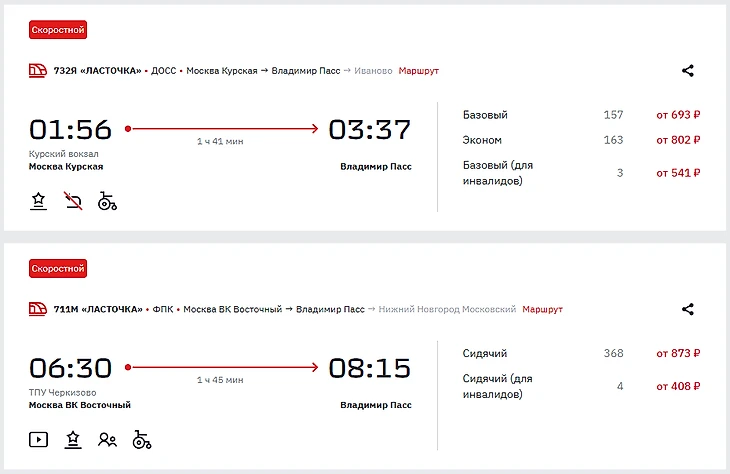
Task: Open Маршрут link for train 711М
Action: tap(542, 309)
